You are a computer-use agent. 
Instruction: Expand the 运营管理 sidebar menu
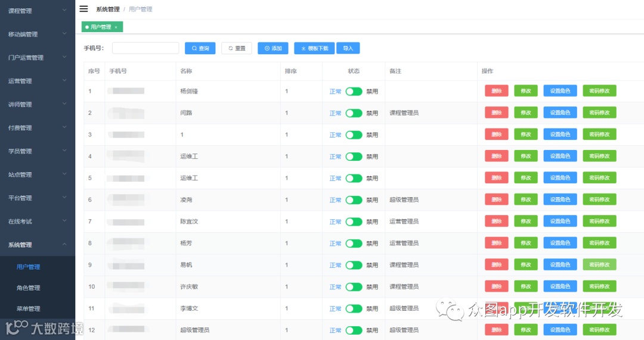tap(38, 81)
